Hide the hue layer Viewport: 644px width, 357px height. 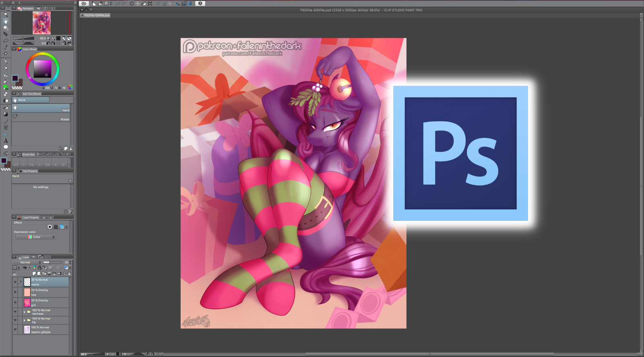point(15,292)
